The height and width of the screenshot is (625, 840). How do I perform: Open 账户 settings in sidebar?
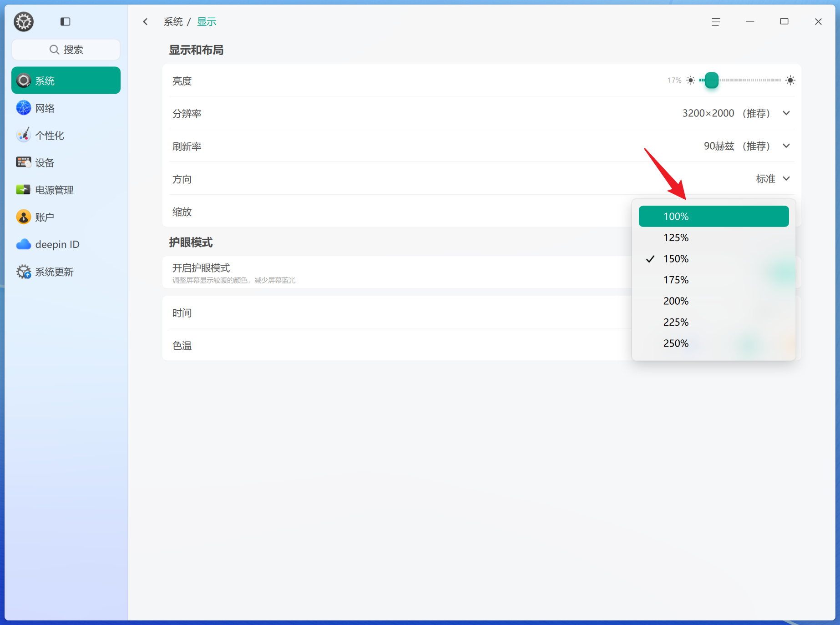(66, 217)
